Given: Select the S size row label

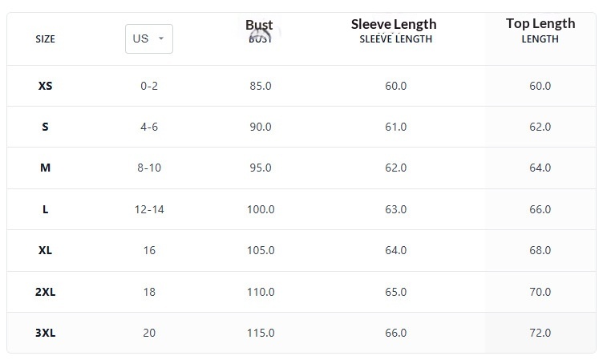Looking at the screenshot, I should [45, 127].
